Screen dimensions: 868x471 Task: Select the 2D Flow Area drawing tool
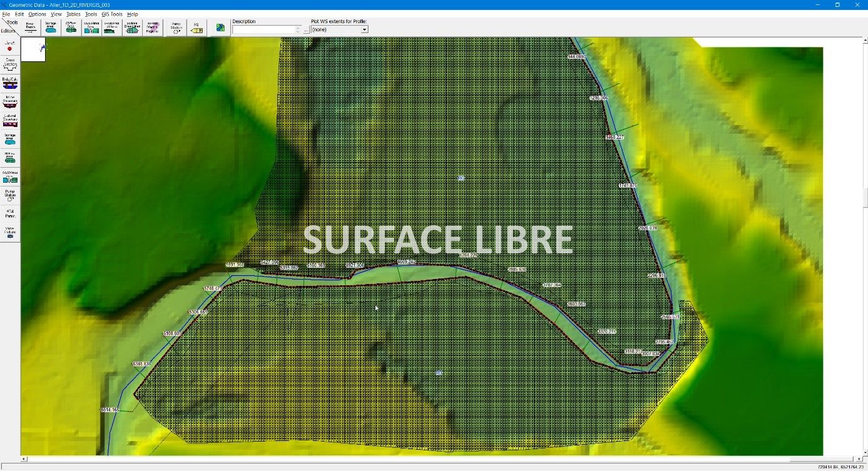(71, 28)
